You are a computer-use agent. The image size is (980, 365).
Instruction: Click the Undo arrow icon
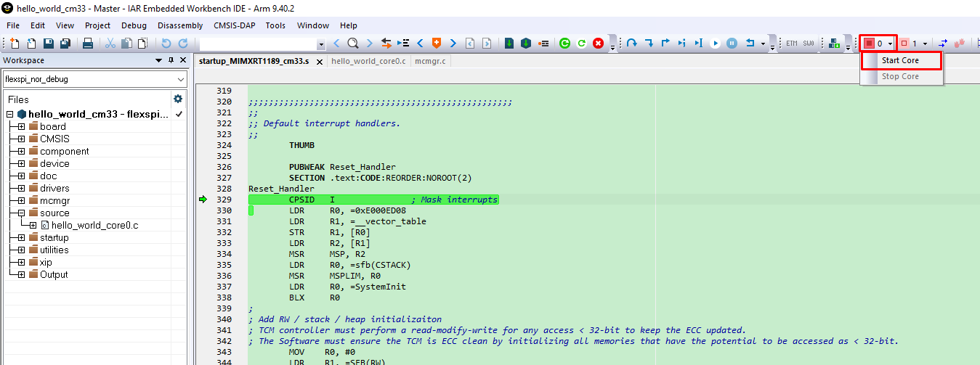tap(166, 44)
